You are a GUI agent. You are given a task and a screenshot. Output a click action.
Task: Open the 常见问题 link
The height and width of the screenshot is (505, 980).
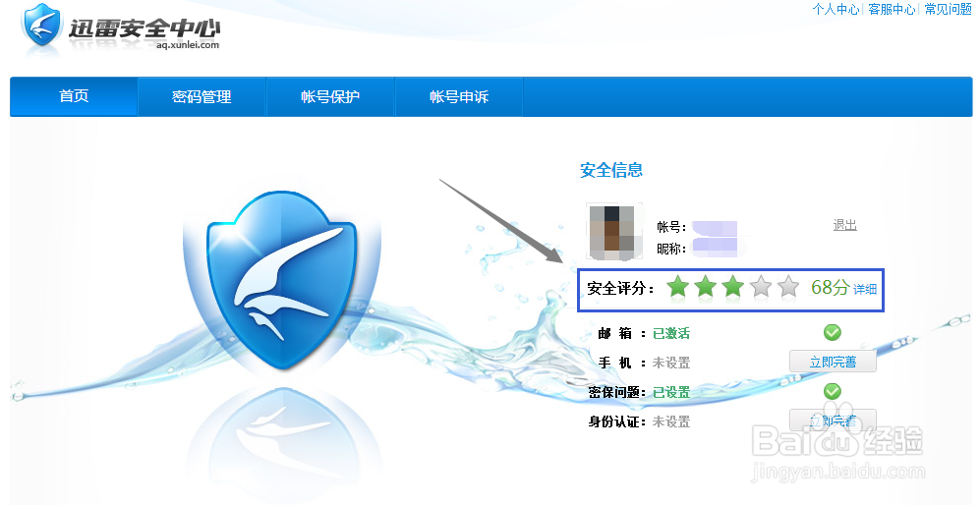949,10
